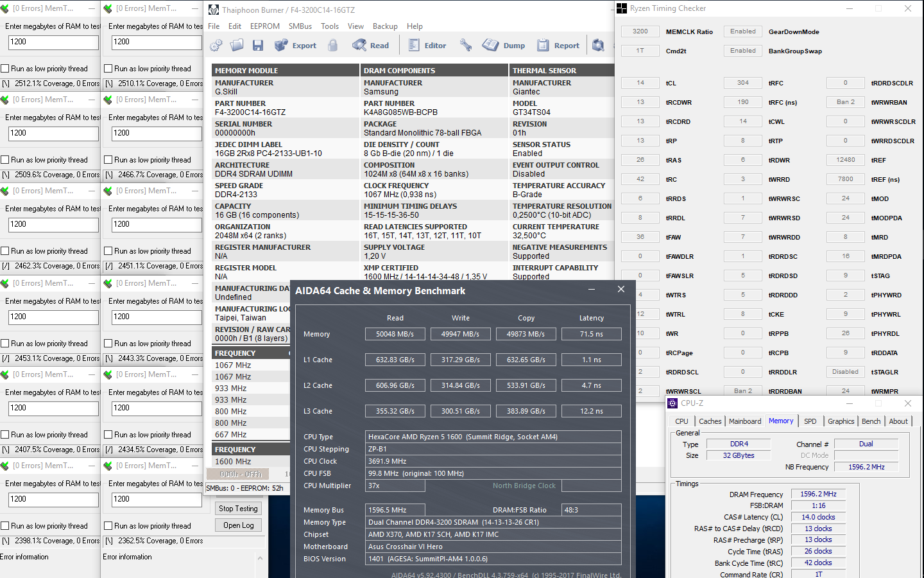This screenshot has height=578, width=924.
Task: Click the tREF value 12480
Action: point(845,160)
